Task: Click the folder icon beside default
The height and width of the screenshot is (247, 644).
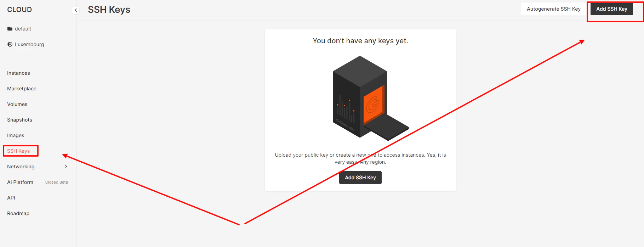Action: point(10,29)
